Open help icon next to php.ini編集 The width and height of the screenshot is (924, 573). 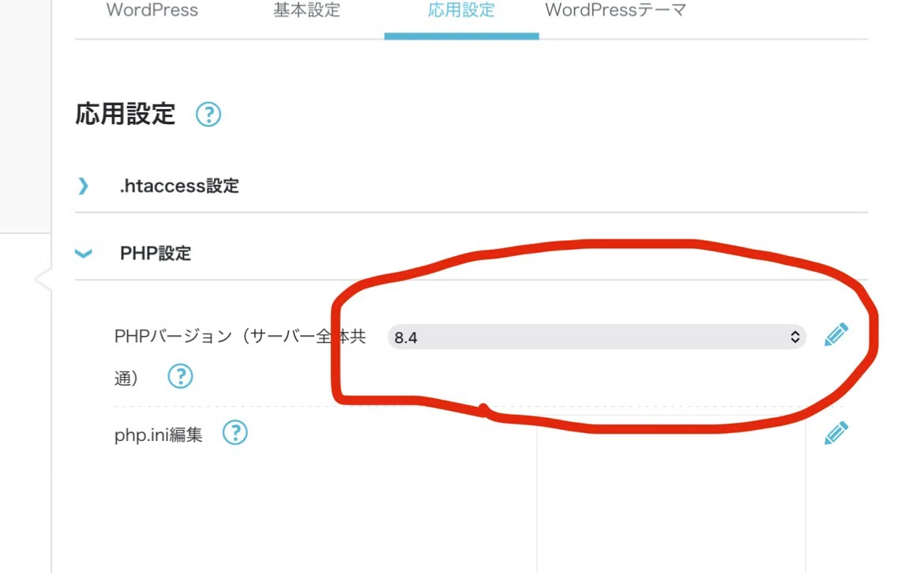pos(235,432)
